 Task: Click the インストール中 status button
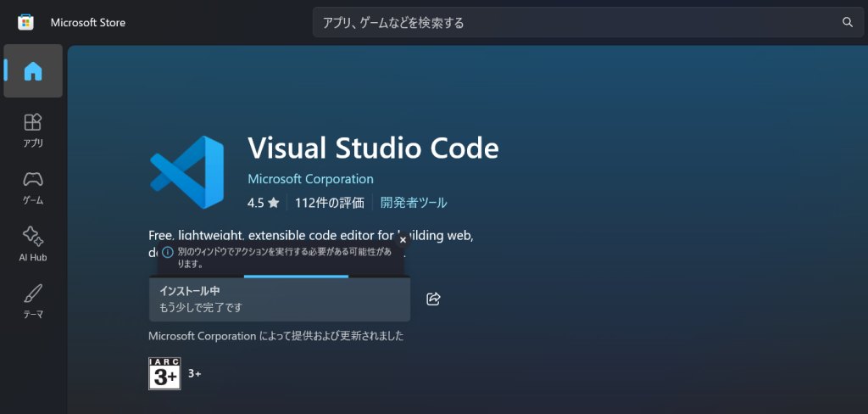[280, 299]
